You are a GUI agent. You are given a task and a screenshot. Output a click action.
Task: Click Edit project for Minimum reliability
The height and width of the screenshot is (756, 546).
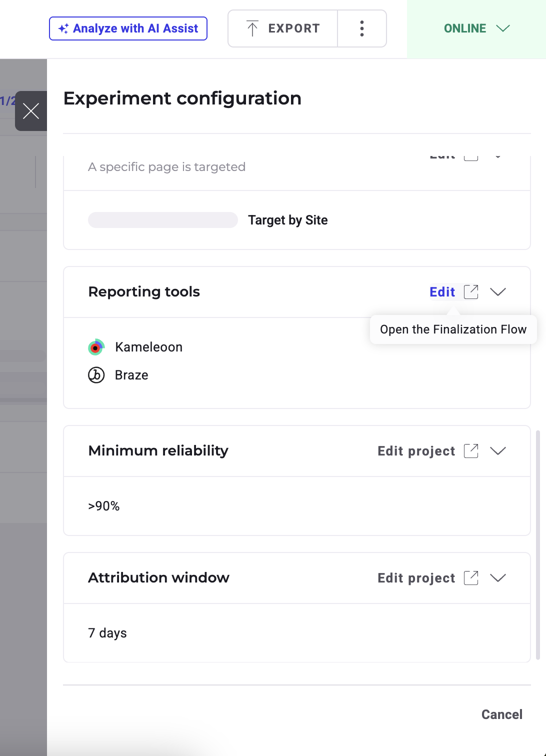pyautogui.click(x=416, y=451)
